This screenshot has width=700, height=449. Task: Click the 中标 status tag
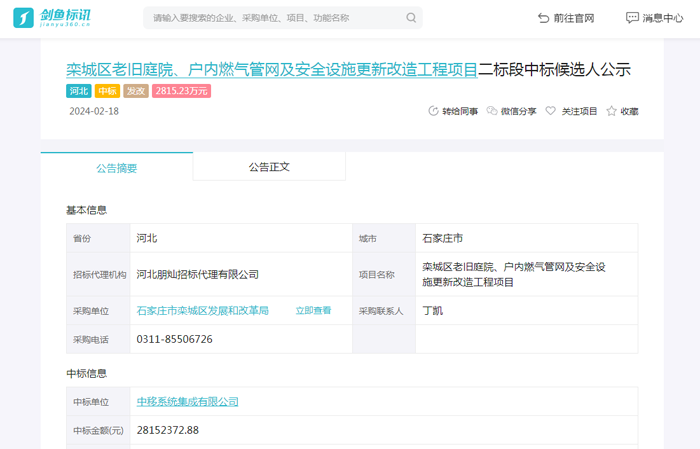point(107,91)
